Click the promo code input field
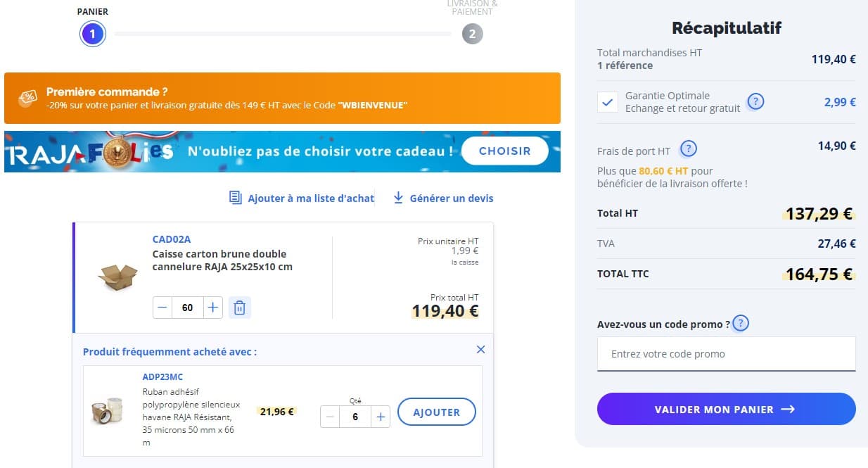This screenshot has height=468, width=868. pyautogui.click(x=726, y=353)
